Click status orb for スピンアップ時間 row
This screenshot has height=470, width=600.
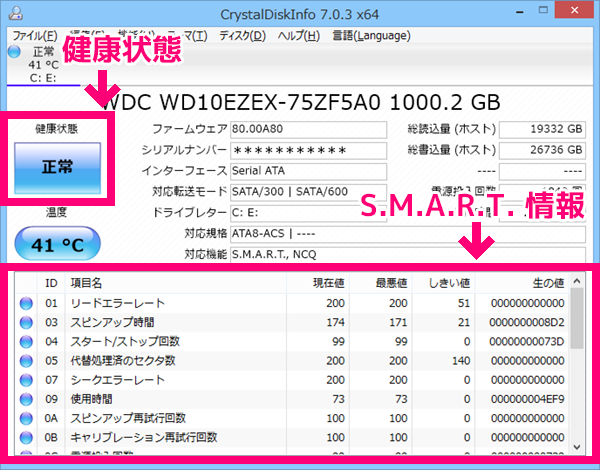[x=26, y=322]
